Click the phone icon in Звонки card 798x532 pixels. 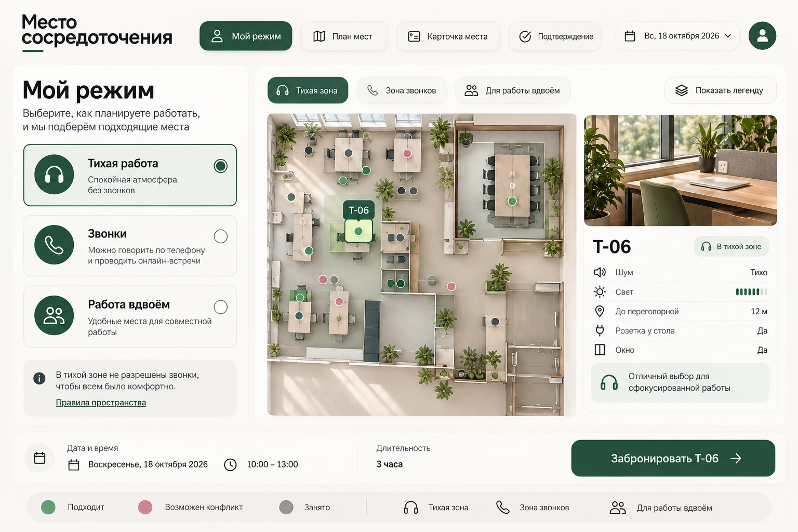pyautogui.click(x=54, y=245)
